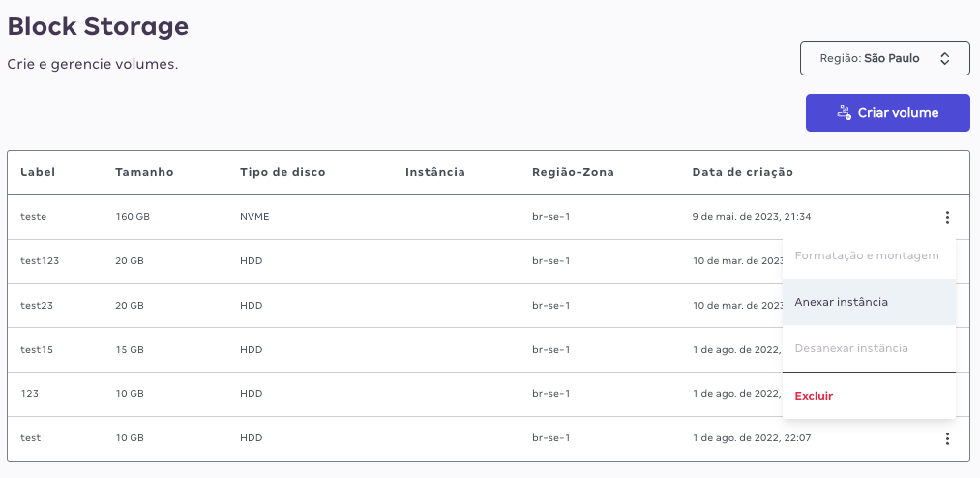Click the volume icon in Criar volume button
This screenshot has width=980, height=478.
coord(844,112)
